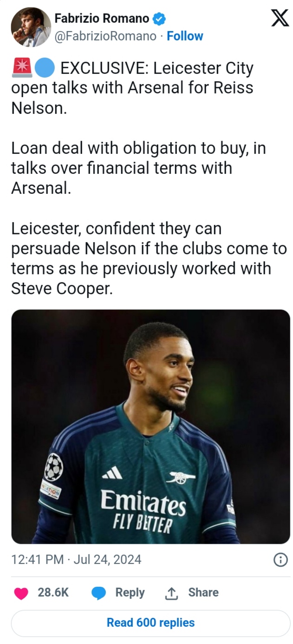
Task: Open the tweet info circle icon
Action: (280, 560)
